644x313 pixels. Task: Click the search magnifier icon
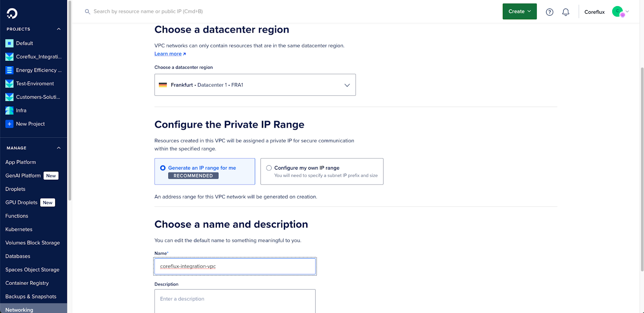[x=88, y=12]
